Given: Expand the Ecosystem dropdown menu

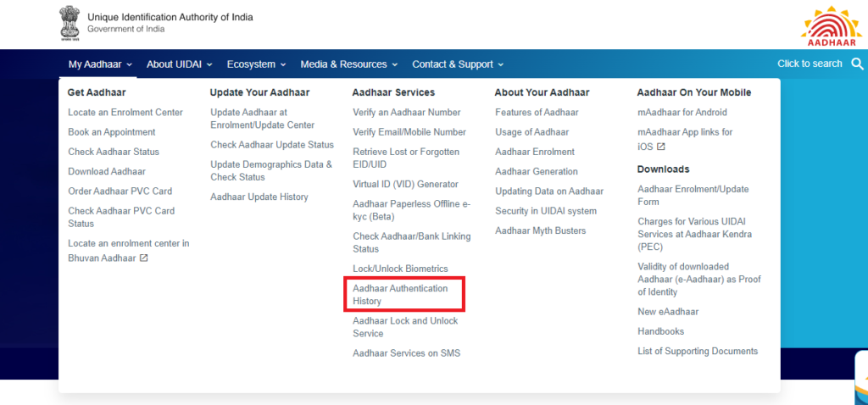Looking at the screenshot, I should coord(256,64).
